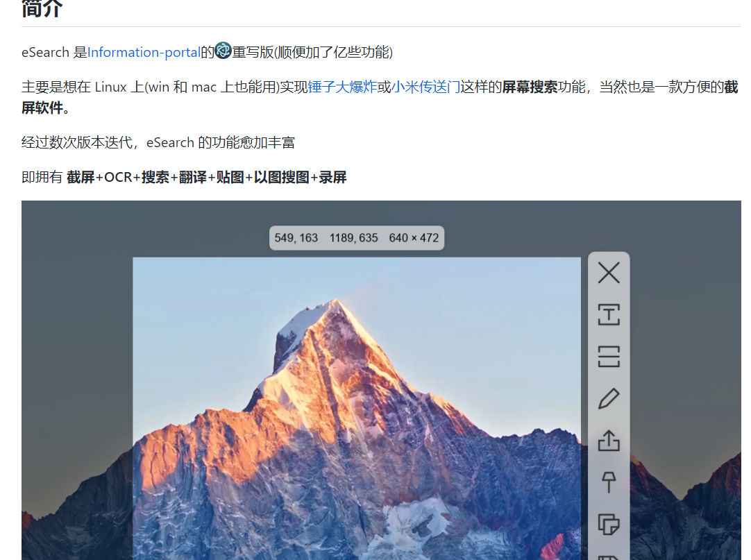
Task: Follow the 小米传送门 hyperlink
Action: pyautogui.click(x=425, y=87)
